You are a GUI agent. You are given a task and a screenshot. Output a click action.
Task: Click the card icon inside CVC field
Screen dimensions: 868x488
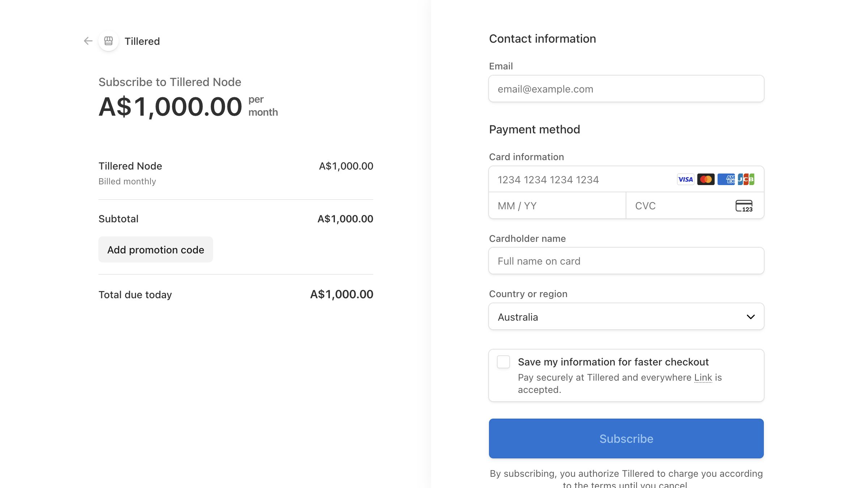745,206
